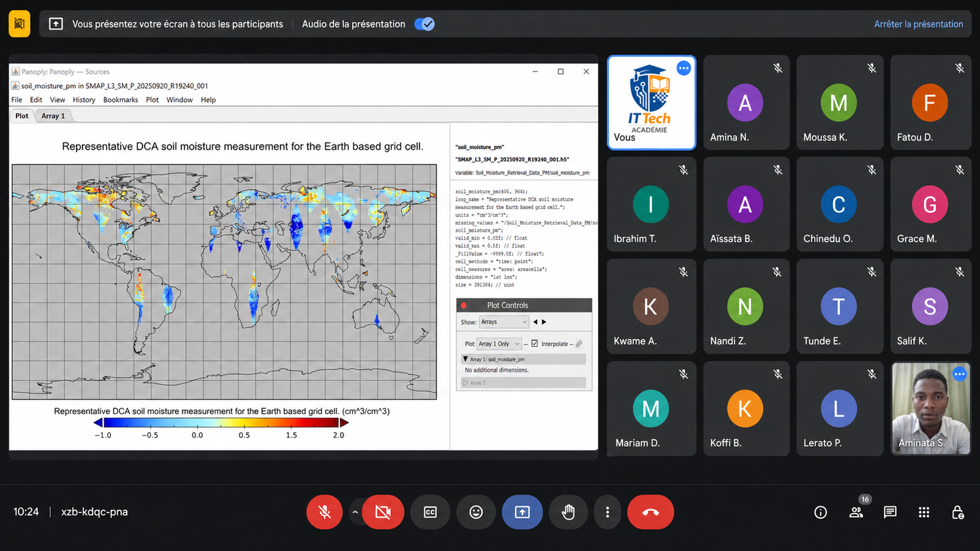
Task: Raise your hand
Action: (x=568, y=512)
